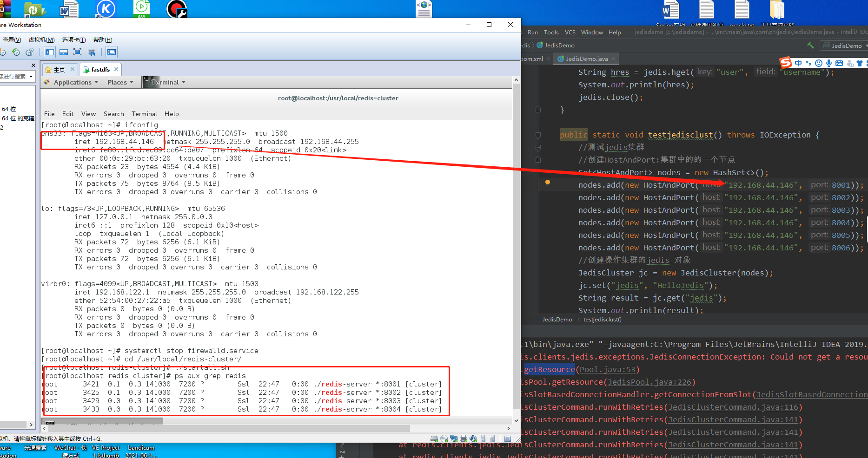Image resolution: width=868 pixels, height=458 pixels.
Task: Click the Sogou emoji smiley icon
Action: (x=819, y=63)
